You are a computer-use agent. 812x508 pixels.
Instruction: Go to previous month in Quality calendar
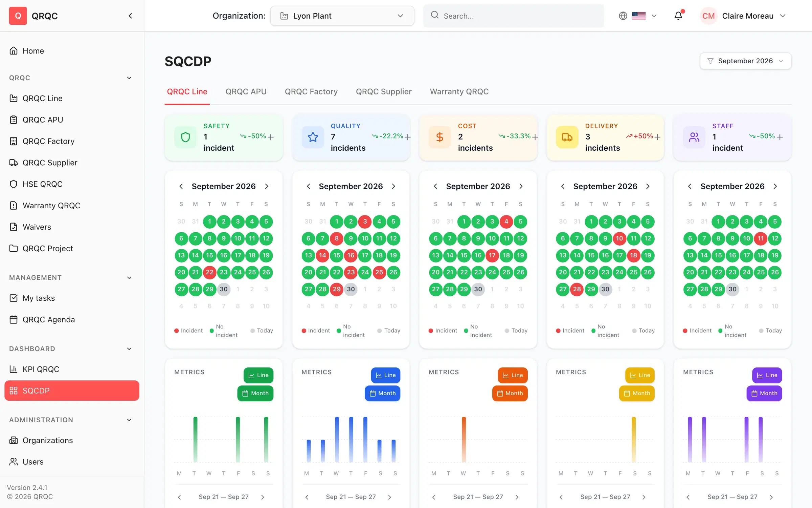tap(308, 186)
